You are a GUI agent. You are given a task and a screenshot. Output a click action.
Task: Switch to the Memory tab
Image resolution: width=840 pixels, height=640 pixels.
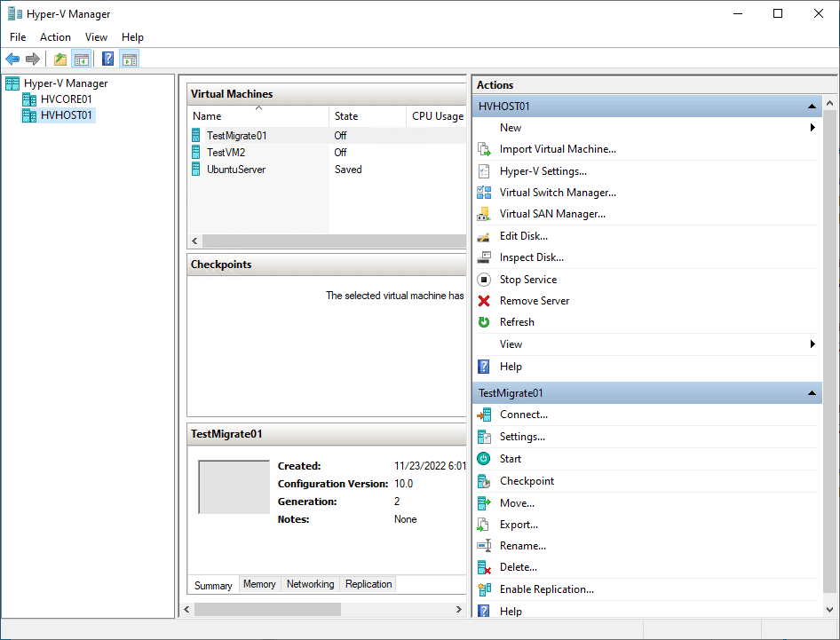[259, 584]
